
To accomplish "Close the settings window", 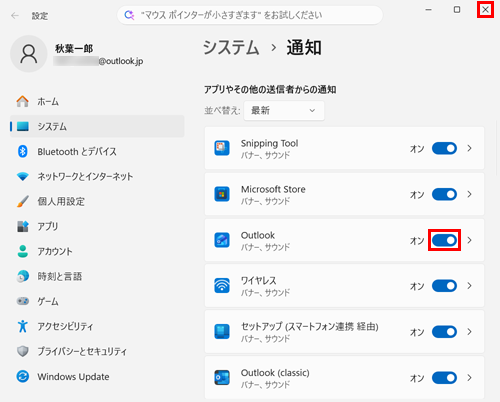I will (x=485, y=10).
